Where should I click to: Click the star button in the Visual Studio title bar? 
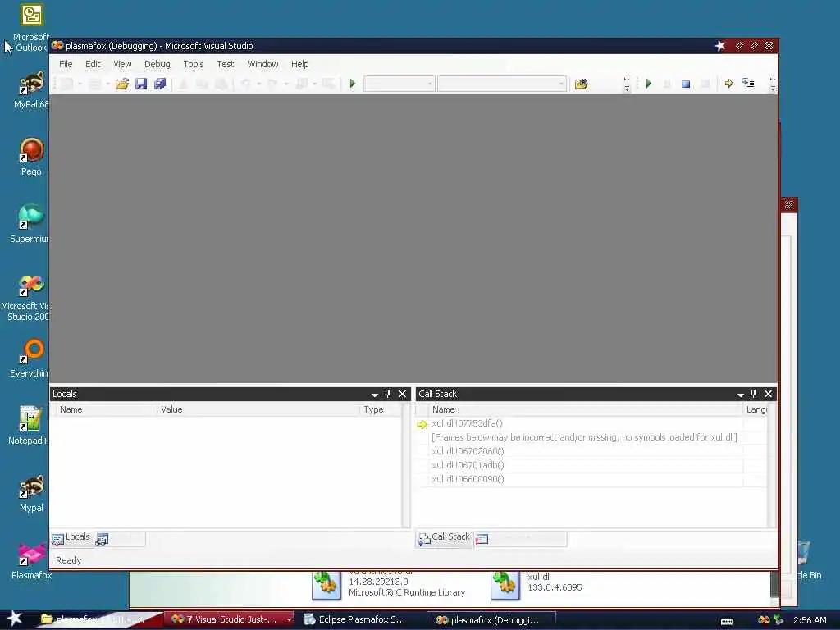pyautogui.click(x=720, y=46)
